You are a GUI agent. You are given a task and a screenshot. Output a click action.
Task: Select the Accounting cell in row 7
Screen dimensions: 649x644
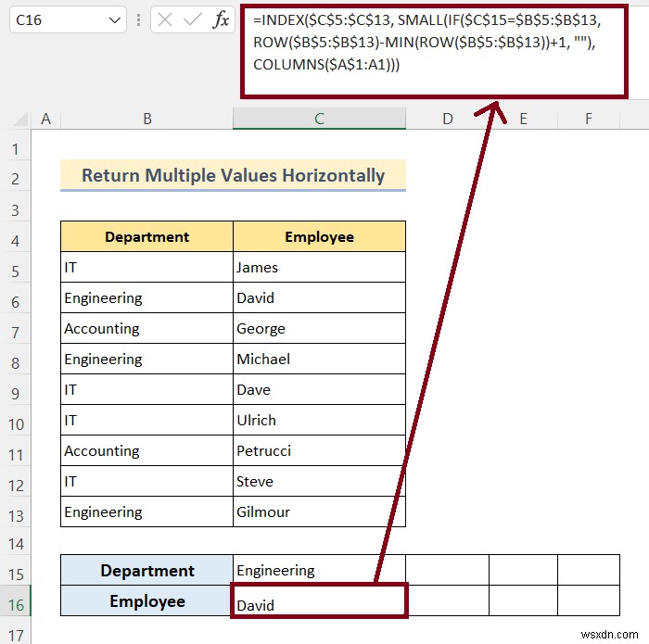(146, 328)
